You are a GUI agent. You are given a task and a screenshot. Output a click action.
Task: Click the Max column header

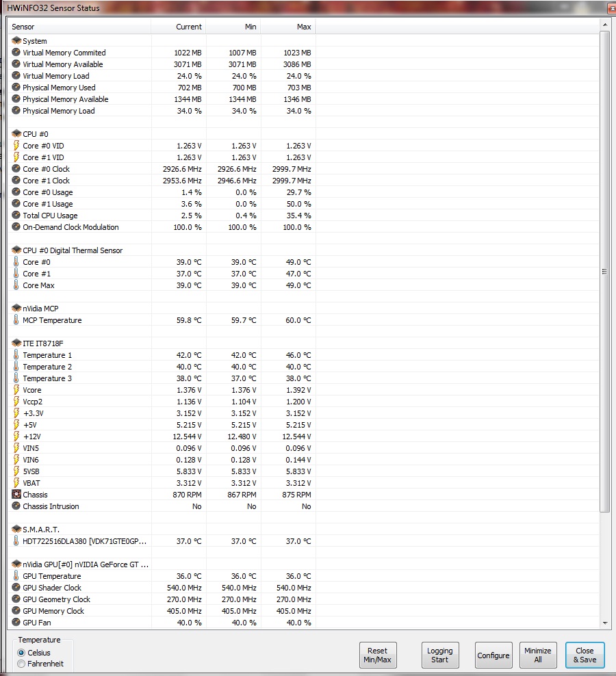point(287,27)
